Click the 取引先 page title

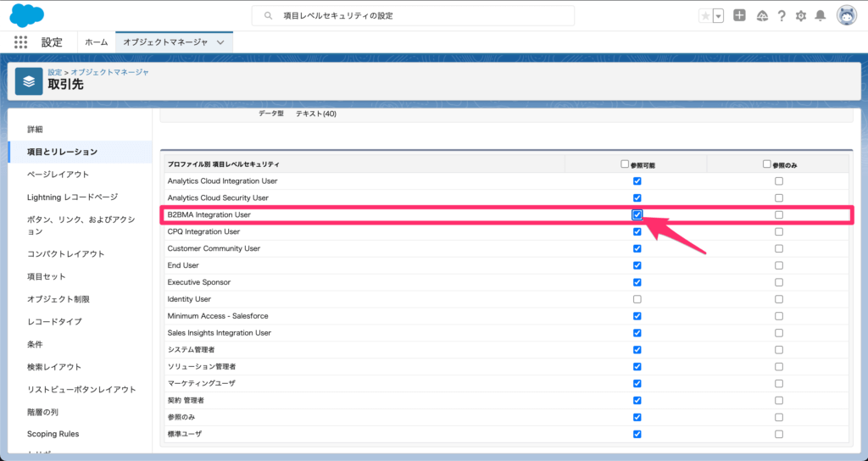65,85
